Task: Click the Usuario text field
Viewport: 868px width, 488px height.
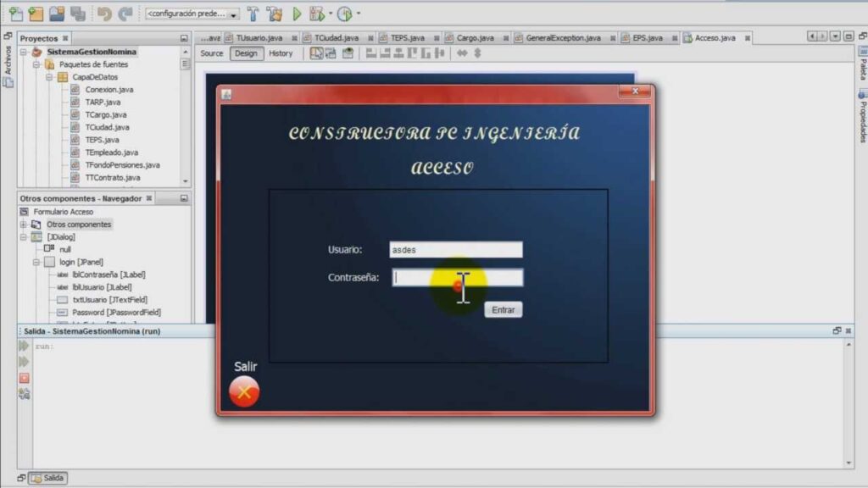Action: pyautogui.click(x=455, y=250)
